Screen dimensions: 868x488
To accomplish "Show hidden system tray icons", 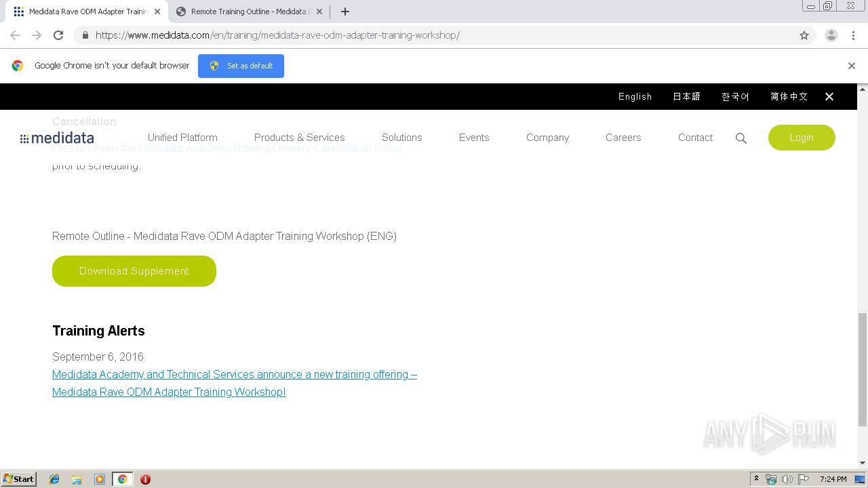I will [756, 479].
